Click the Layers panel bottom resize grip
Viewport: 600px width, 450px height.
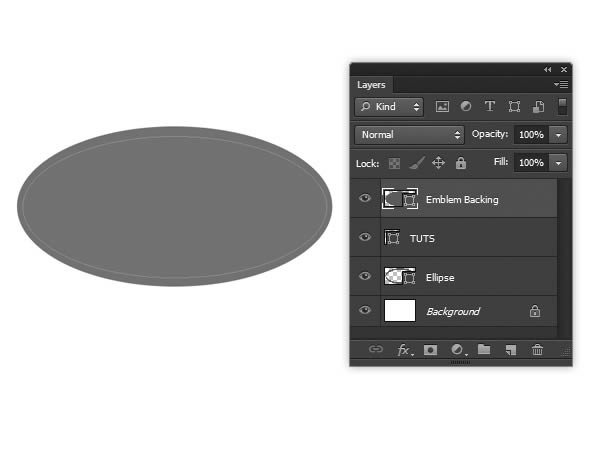coord(461,362)
